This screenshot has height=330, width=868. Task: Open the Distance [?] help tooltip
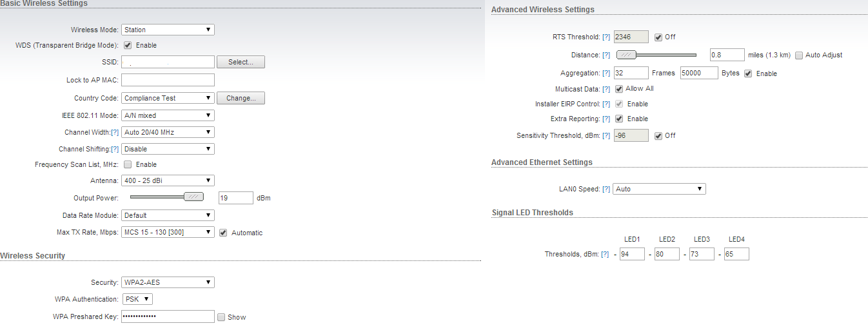point(606,55)
